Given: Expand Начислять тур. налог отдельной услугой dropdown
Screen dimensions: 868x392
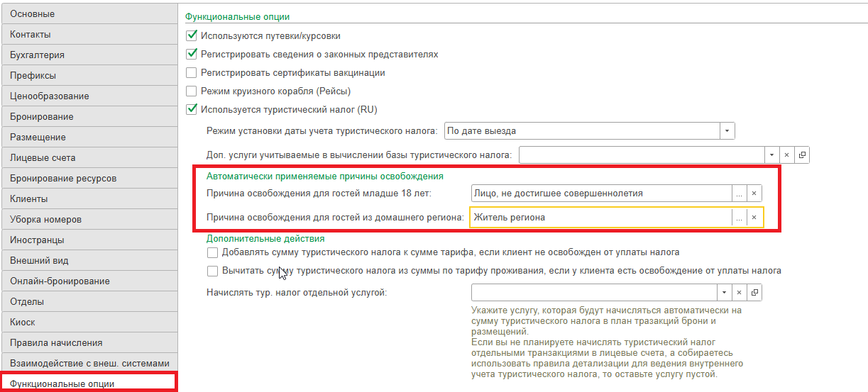Looking at the screenshot, I should (x=725, y=292).
